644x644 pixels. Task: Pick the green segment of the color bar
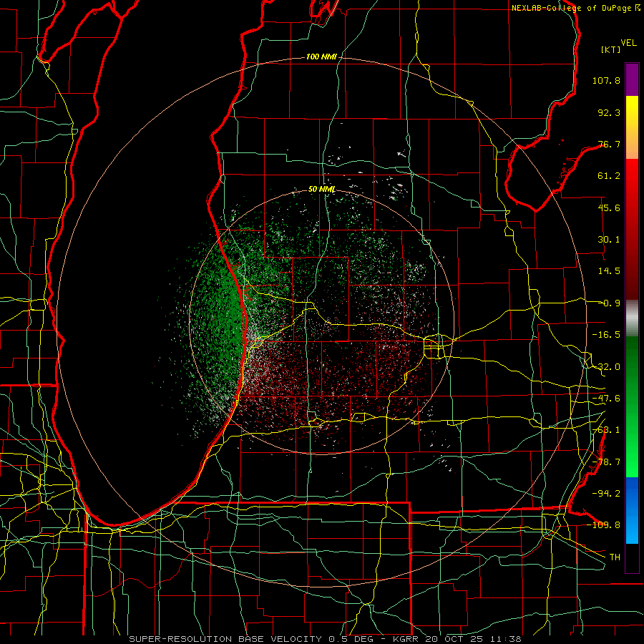tap(632, 406)
